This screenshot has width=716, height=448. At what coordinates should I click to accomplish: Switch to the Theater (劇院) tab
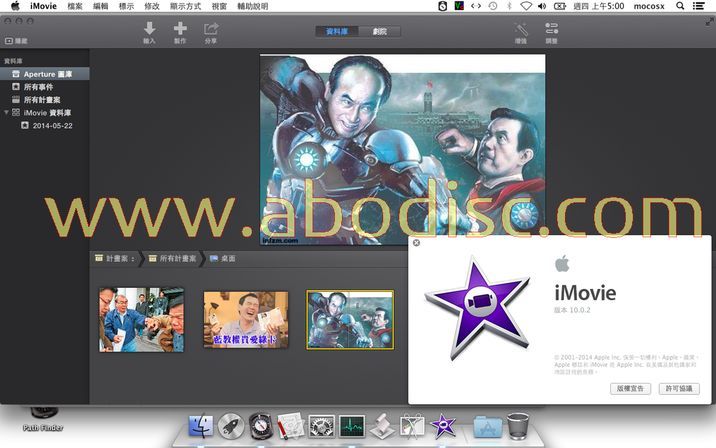[x=378, y=31]
